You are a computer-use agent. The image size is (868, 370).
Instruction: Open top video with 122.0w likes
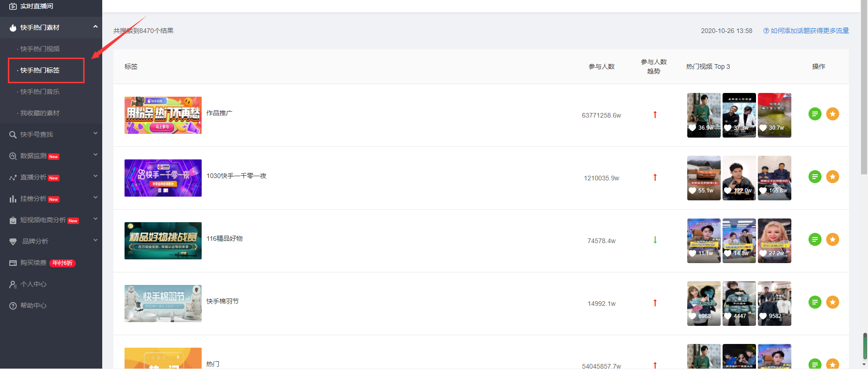(x=739, y=178)
